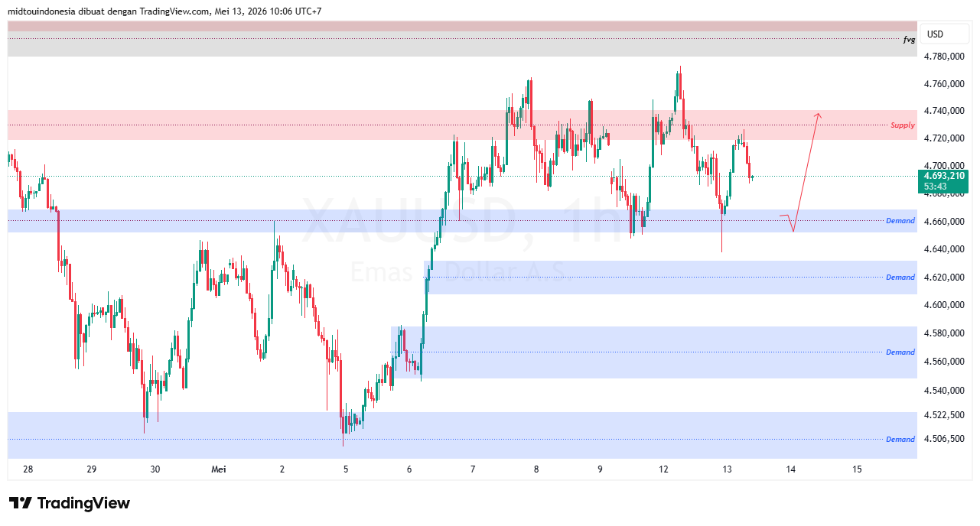Screen dimensions: 980x526
Task: Select the Demand label at the 4.620,000 level
Action: coord(900,278)
